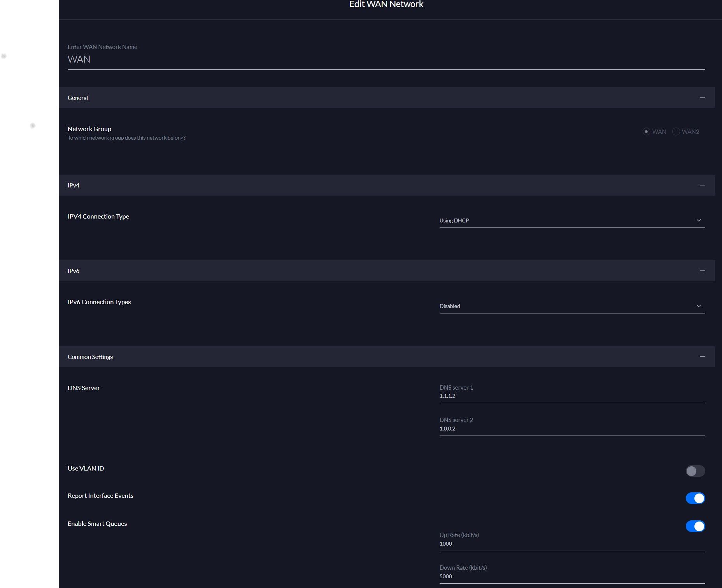Select the WAN2 network group option

coord(676,132)
